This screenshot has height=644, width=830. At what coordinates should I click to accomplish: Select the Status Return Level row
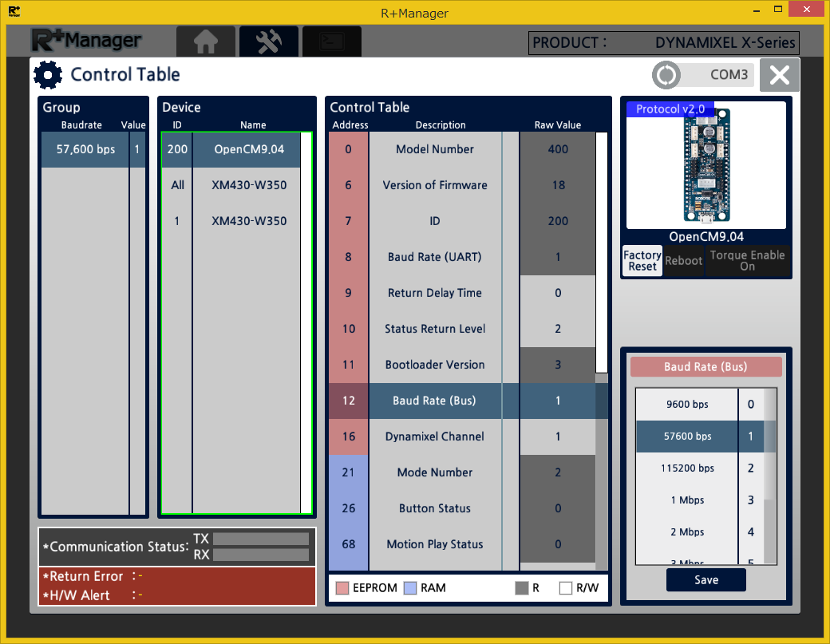pos(462,329)
